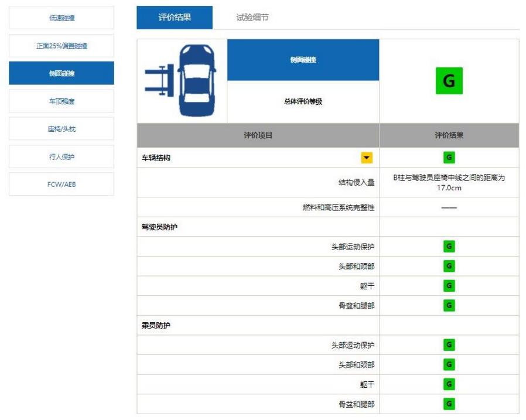The image size is (526, 420).
Task: Open the 行人保护 category
Action: point(62,157)
